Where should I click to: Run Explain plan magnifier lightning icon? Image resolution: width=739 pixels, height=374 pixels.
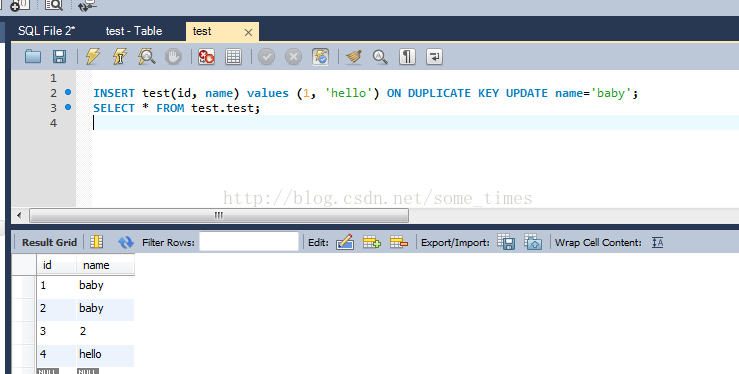(x=147, y=57)
